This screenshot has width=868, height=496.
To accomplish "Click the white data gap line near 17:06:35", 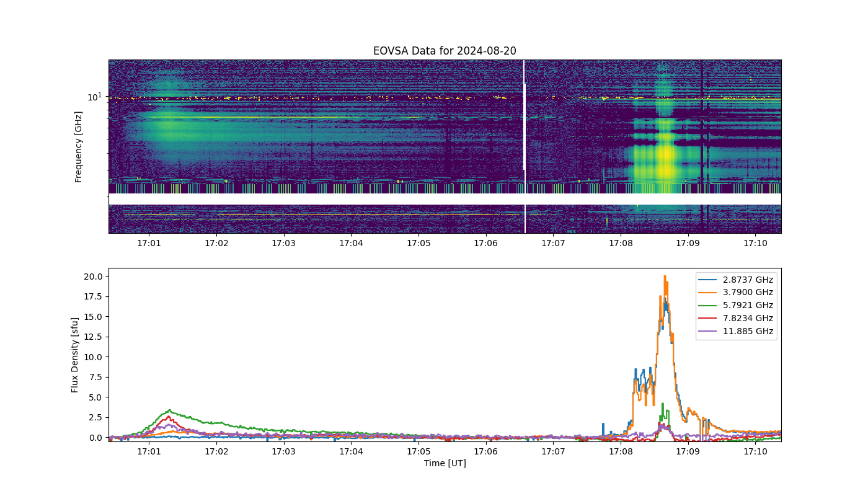I will pyautogui.click(x=525, y=147).
